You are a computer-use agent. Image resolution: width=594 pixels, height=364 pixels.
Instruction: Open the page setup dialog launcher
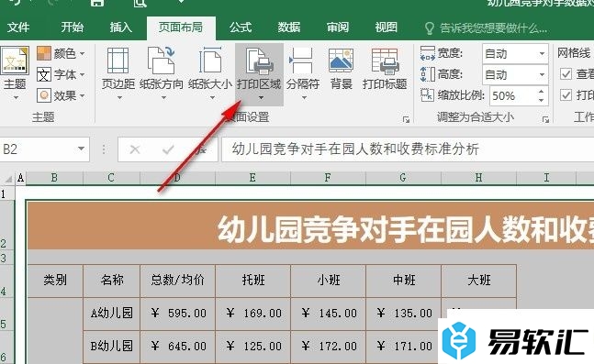pyautogui.click(x=406, y=119)
